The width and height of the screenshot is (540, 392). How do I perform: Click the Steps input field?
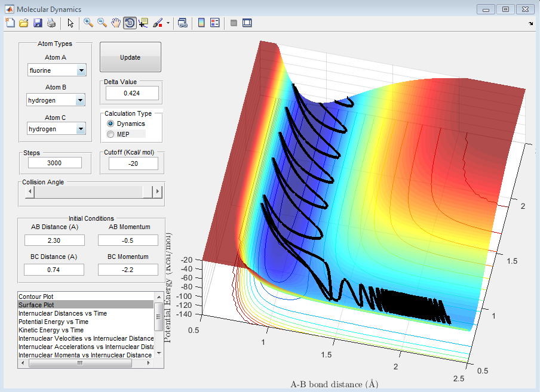pos(56,163)
